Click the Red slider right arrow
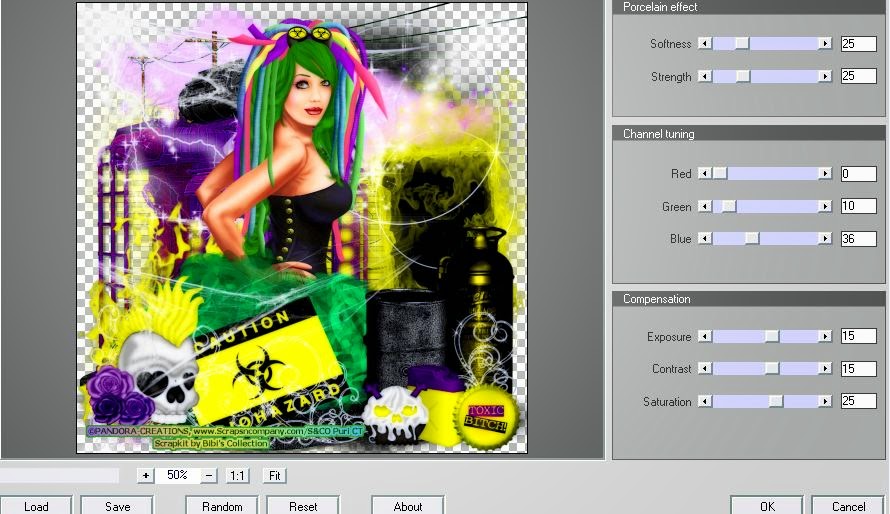The image size is (890, 514). (x=825, y=174)
